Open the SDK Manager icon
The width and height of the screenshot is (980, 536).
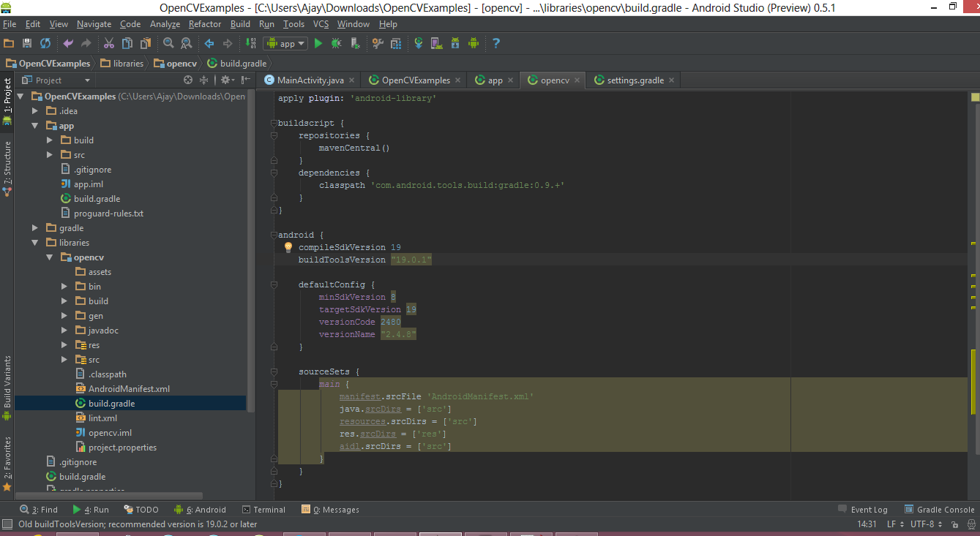click(x=455, y=44)
